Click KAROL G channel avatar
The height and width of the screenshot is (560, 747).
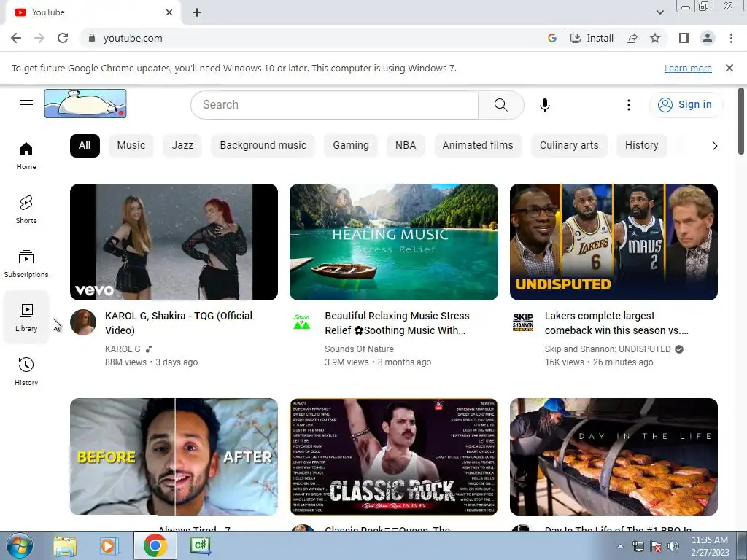pyautogui.click(x=83, y=322)
